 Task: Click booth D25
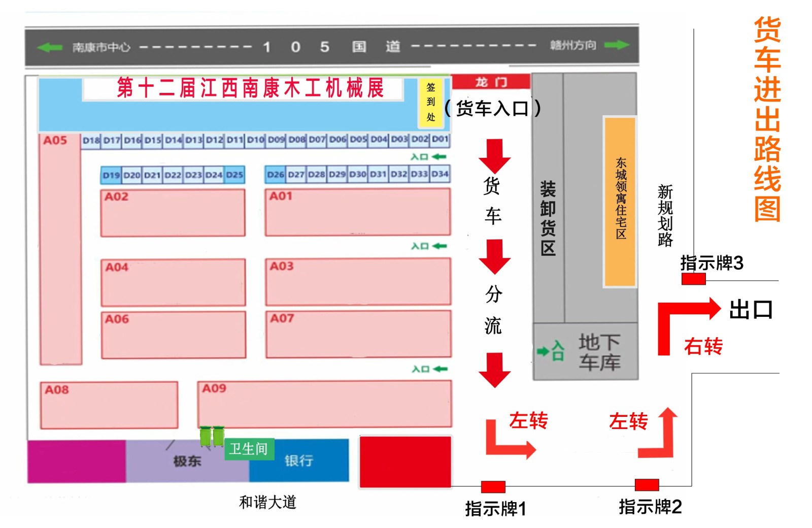(234, 175)
